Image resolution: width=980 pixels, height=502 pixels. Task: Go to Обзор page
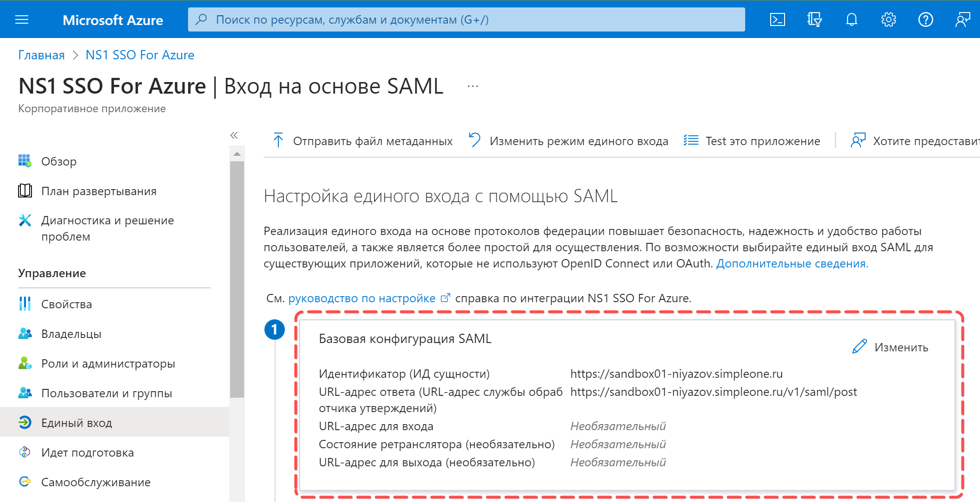(x=59, y=161)
